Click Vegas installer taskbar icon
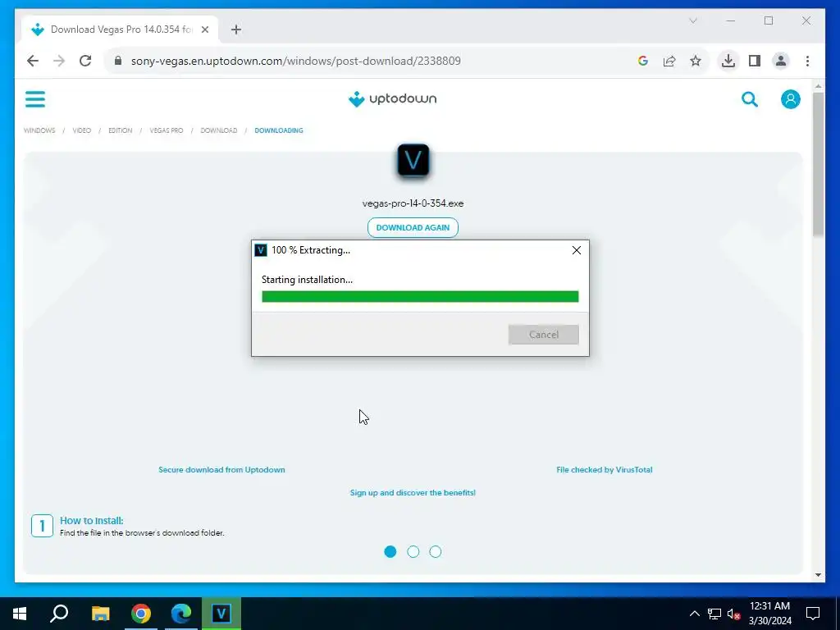This screenshot has width=840, height=630. pyautogui.click(x=221, y=614)
